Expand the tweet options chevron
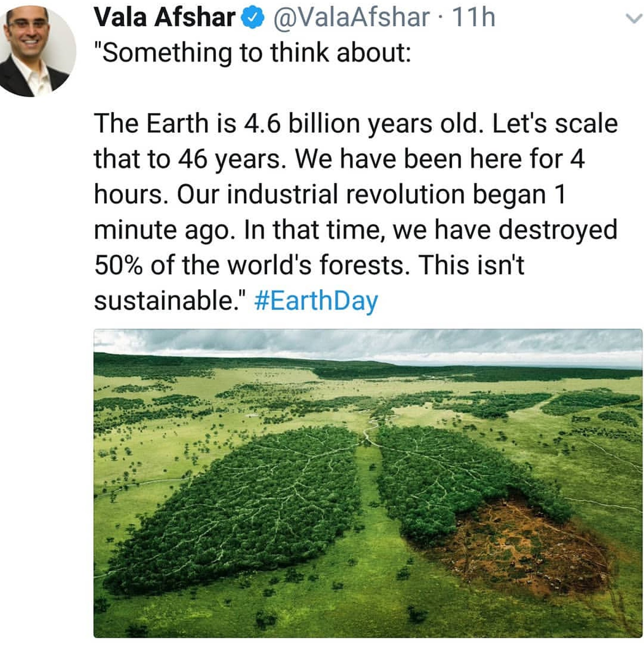Viewport: 644px width, 657px height. (x=634, y=18)
